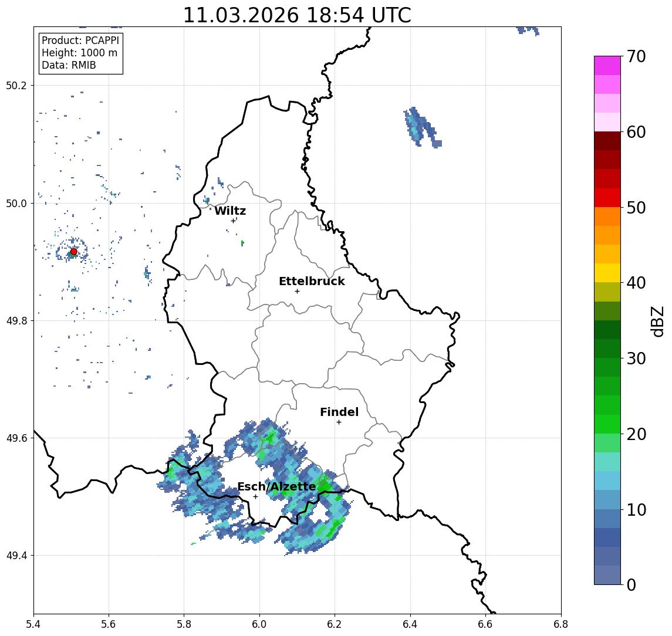The height and width of the screenshot is (636, 672).
Task: Click the orange colorbar segment below 50
Action: point(607,216)
